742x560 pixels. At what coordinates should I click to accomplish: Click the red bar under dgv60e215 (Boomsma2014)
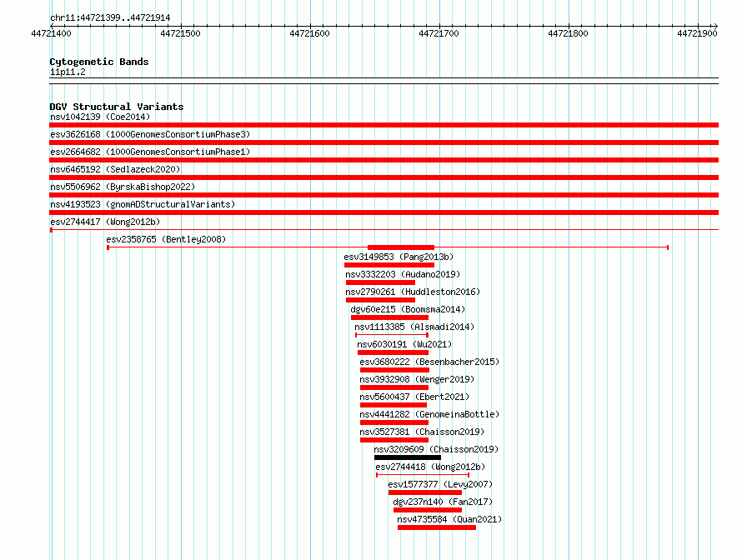coord(389,317)
